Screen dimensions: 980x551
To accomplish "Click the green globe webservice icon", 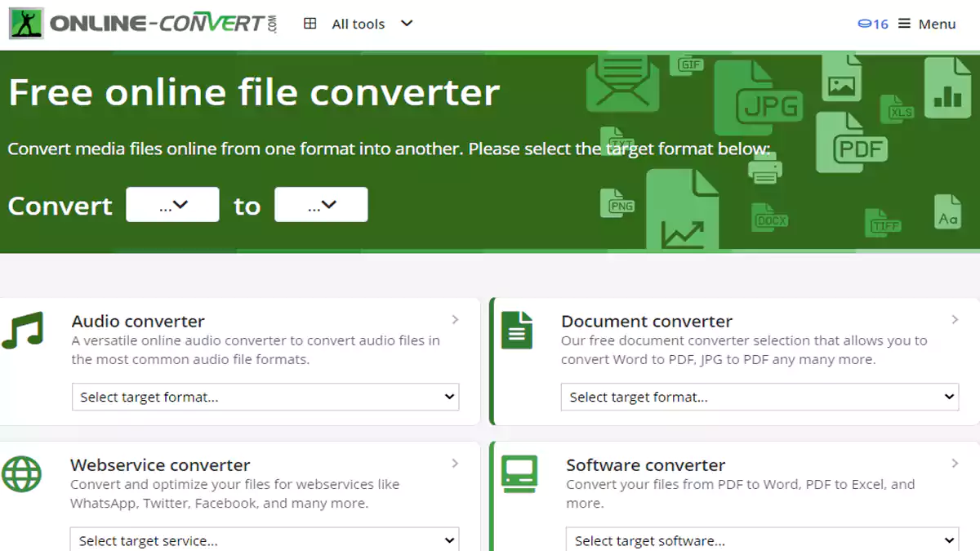I will pyautogui.click(x=22, y=474).
